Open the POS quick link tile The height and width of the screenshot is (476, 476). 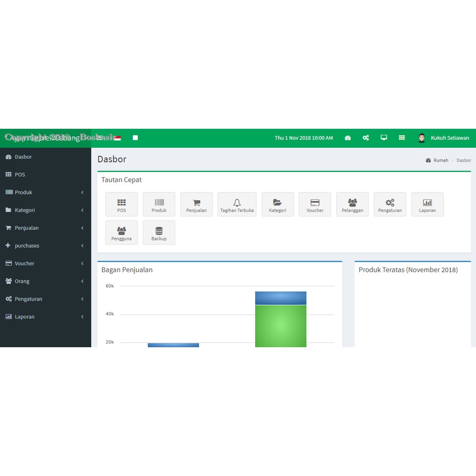pyautogui.click(x=121, y=205)
